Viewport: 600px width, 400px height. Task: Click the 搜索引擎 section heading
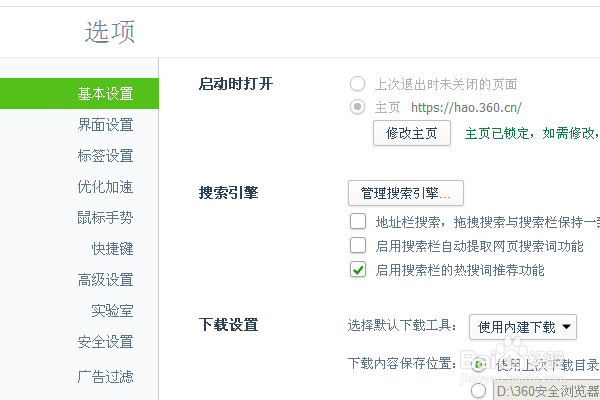228,193
